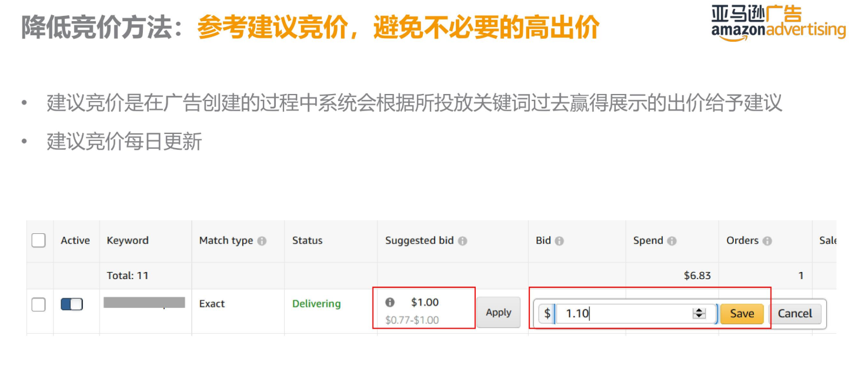Click the Delivering status text
The image size is (868, 376).
316,303
